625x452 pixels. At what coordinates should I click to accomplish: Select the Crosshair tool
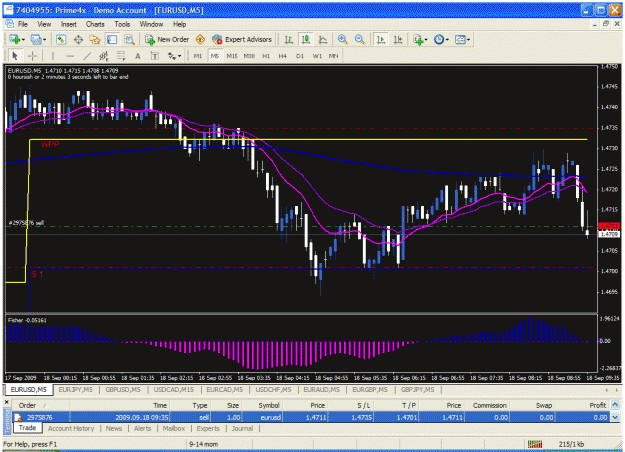[32, 56]
